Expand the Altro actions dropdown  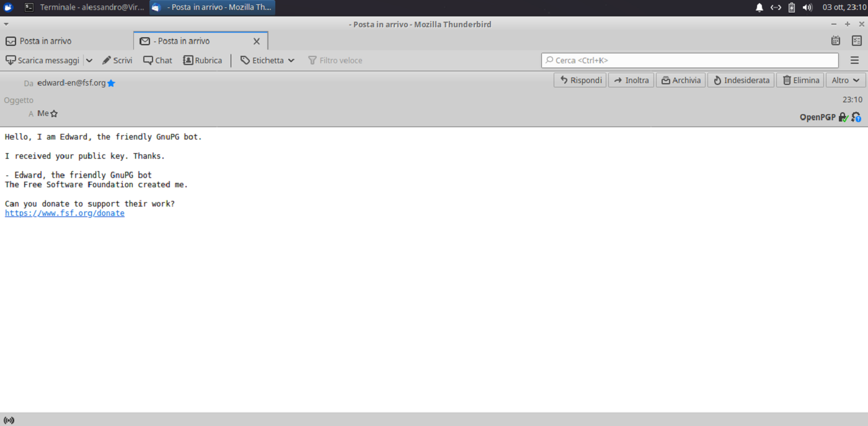click(846, 80)
